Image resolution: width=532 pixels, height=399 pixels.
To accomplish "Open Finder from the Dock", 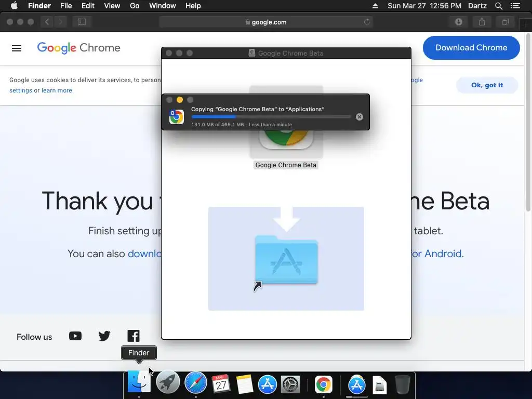I will coord(139,382).
